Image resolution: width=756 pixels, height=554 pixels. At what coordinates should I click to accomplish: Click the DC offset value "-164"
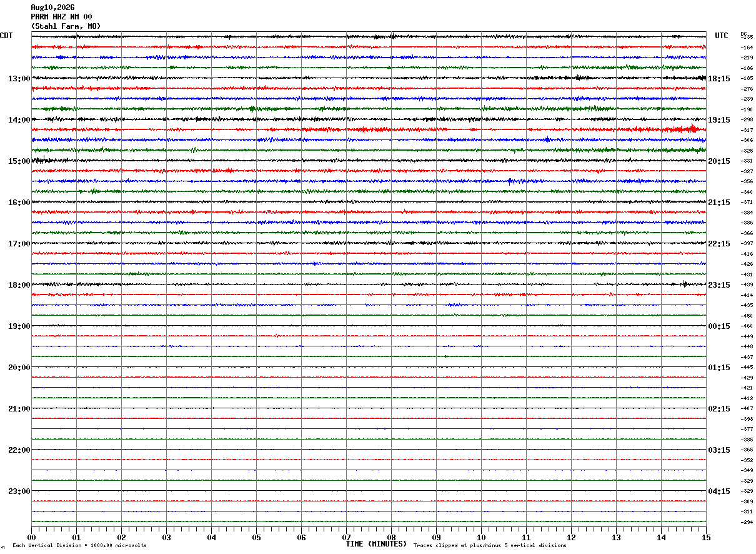[747, 48]
